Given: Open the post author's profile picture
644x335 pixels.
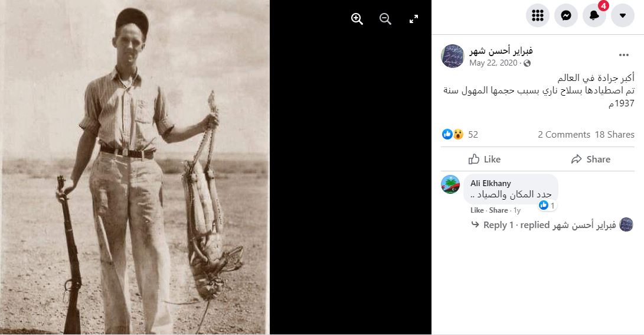Looking at the screenshot, I should [x=453, y=56].
